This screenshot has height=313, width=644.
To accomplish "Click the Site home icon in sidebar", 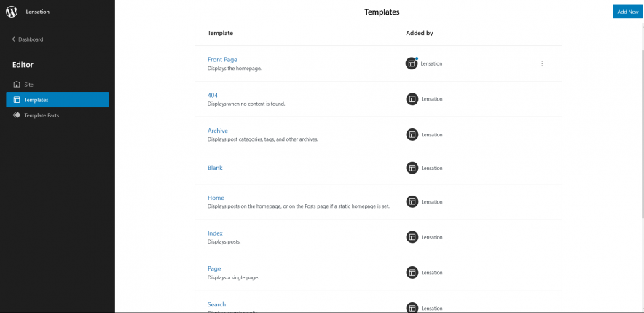I will 17,85.
